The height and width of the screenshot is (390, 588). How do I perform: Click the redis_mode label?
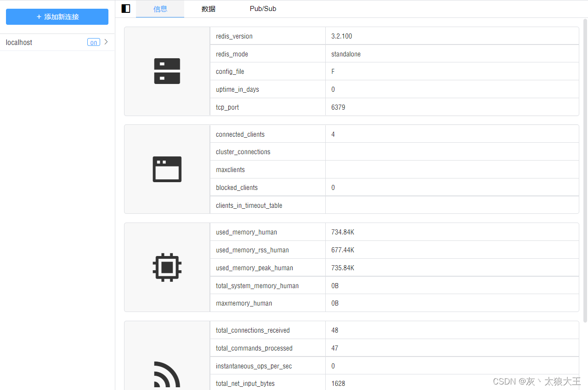(x=232, y=54)
